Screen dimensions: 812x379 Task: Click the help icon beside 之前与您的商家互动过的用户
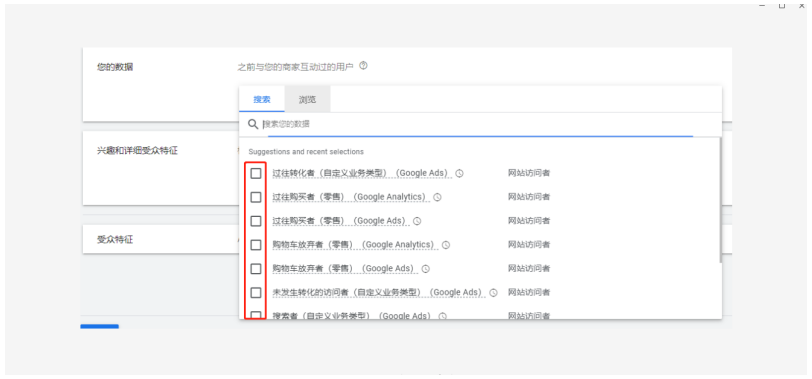click(363, 66)
